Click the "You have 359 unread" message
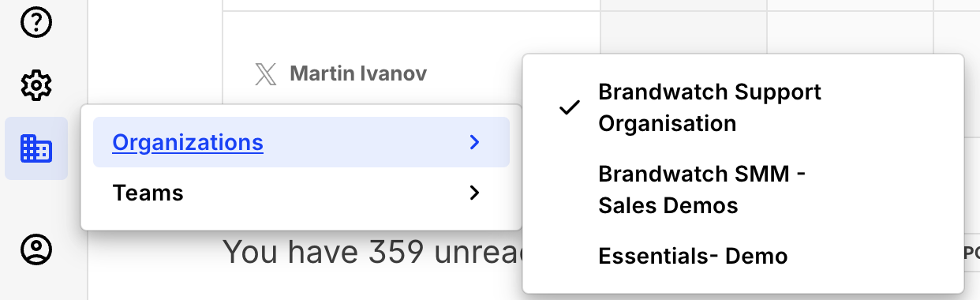 (372, 251)
